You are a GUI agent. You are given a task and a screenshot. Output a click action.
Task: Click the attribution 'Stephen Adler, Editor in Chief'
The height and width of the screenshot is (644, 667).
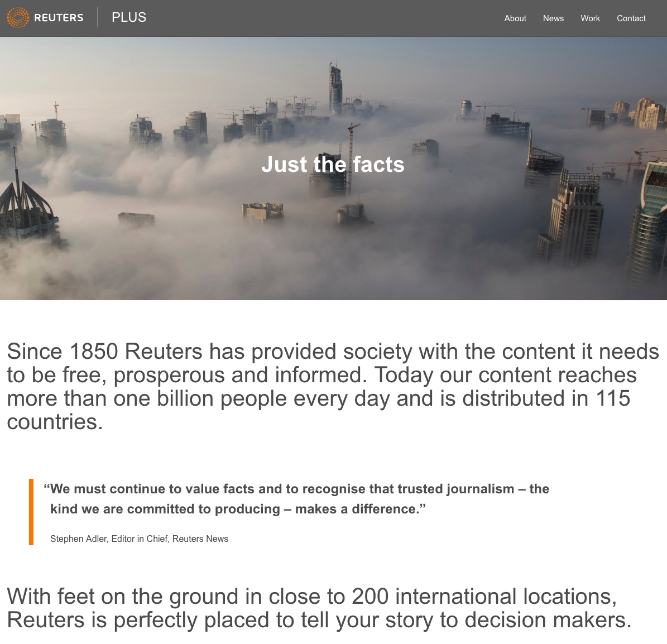[x=139, y=539]
